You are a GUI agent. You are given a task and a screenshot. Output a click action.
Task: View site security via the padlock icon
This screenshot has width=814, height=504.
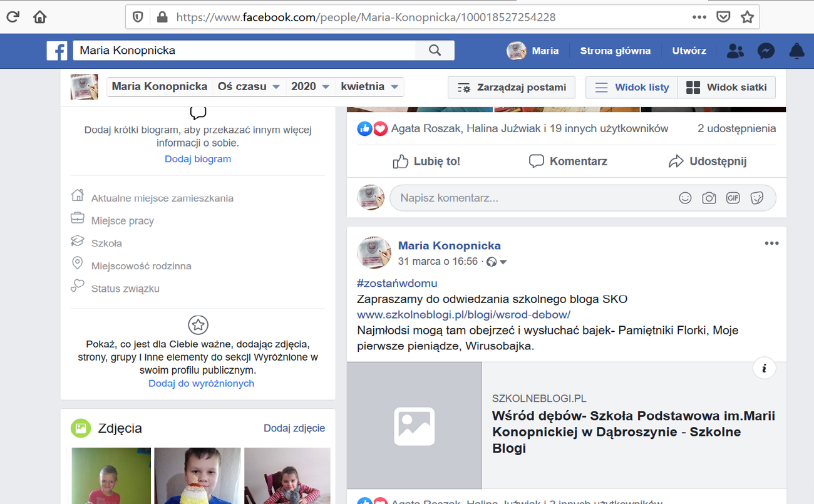tap(162, 17)
